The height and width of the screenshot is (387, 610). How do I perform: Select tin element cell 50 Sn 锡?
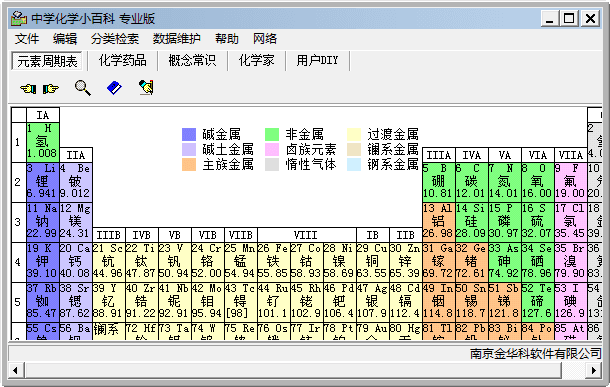[472, 302]
